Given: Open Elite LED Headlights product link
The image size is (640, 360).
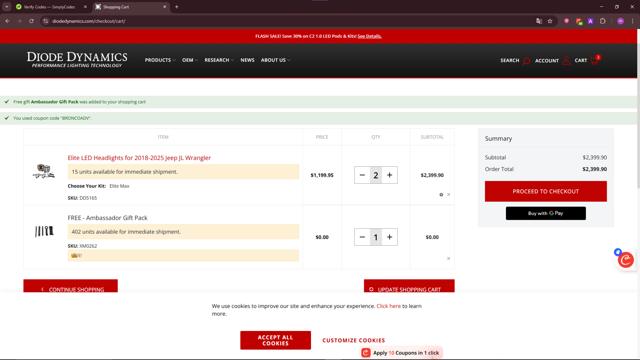Looking at the screenshot, I should [x=139, y=158].
